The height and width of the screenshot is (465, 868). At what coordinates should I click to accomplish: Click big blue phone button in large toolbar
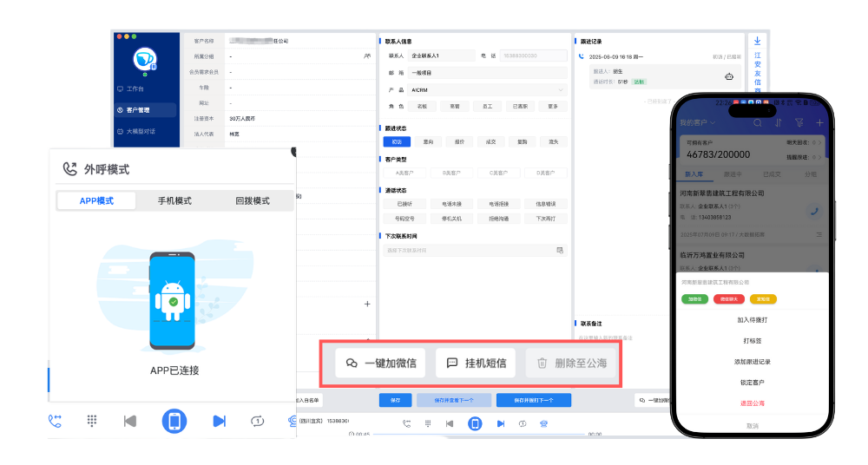[174, 422]
